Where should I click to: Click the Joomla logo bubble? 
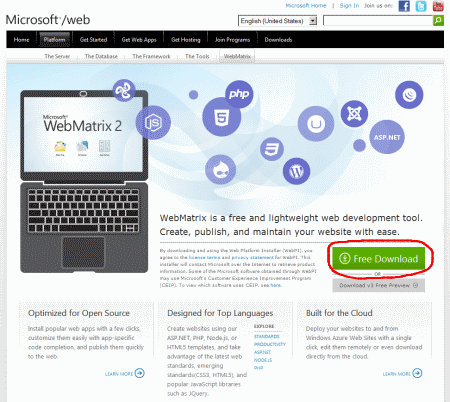[x=354, y=114]
